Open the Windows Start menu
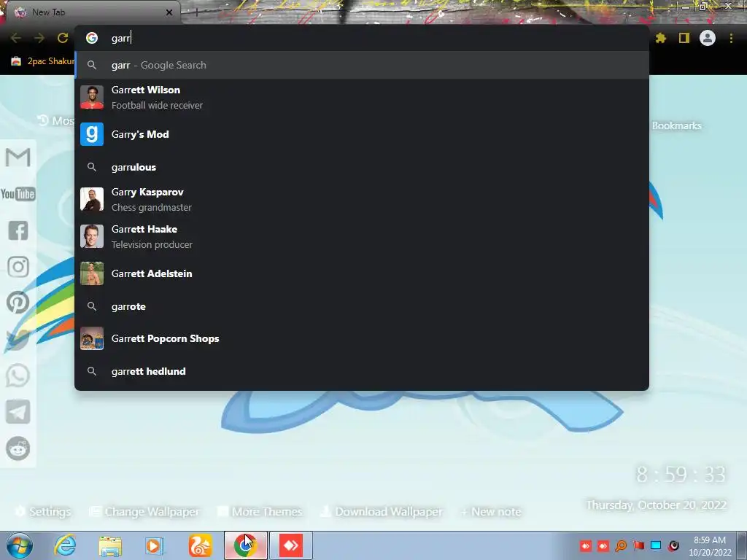This screenshot has width=747, height=560. click(x=19, y=545)
